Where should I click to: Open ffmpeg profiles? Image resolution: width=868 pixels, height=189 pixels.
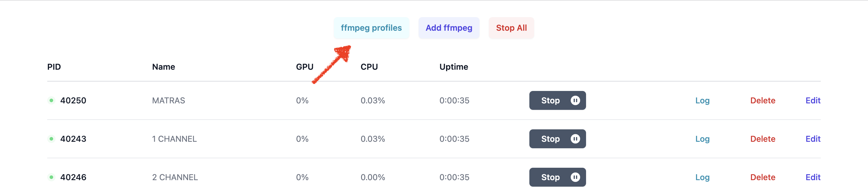(x=371, y=28)
